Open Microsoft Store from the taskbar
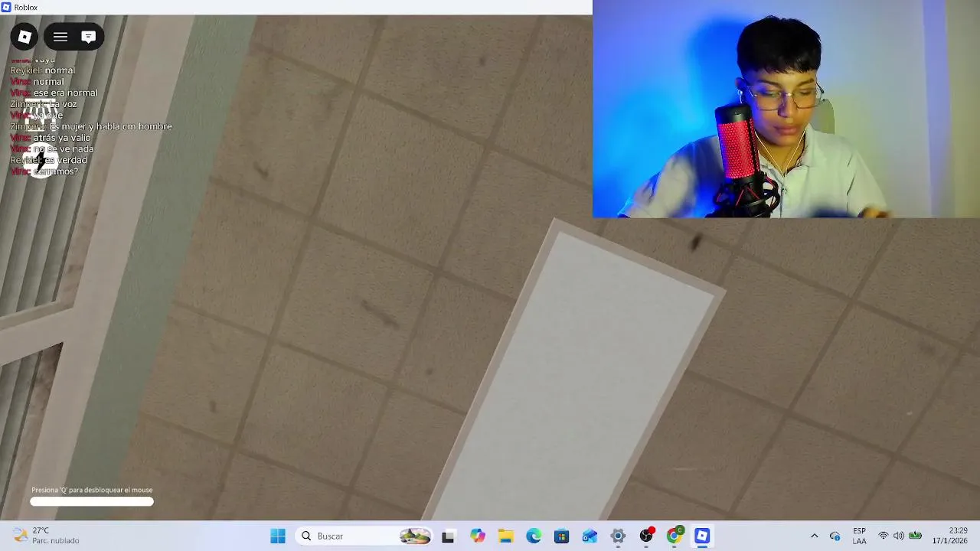 pyautogui.click(x=562, y=536)
